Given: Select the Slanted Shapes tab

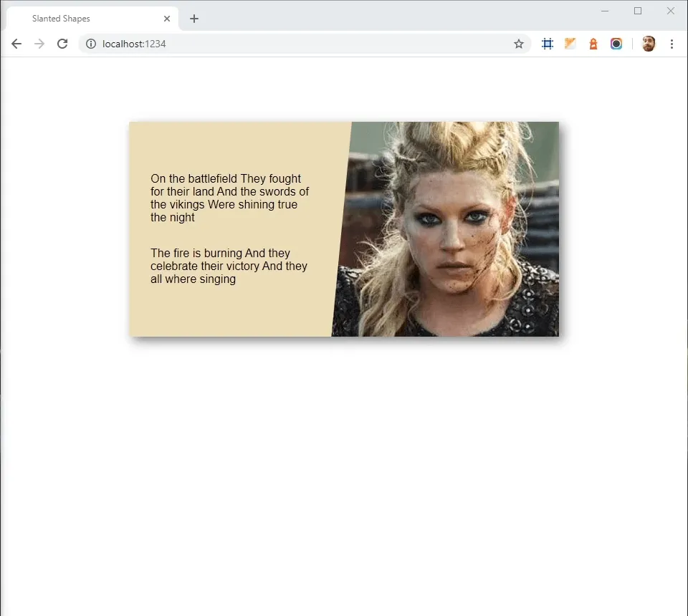Looking at the screenshot, I should 79,19.
